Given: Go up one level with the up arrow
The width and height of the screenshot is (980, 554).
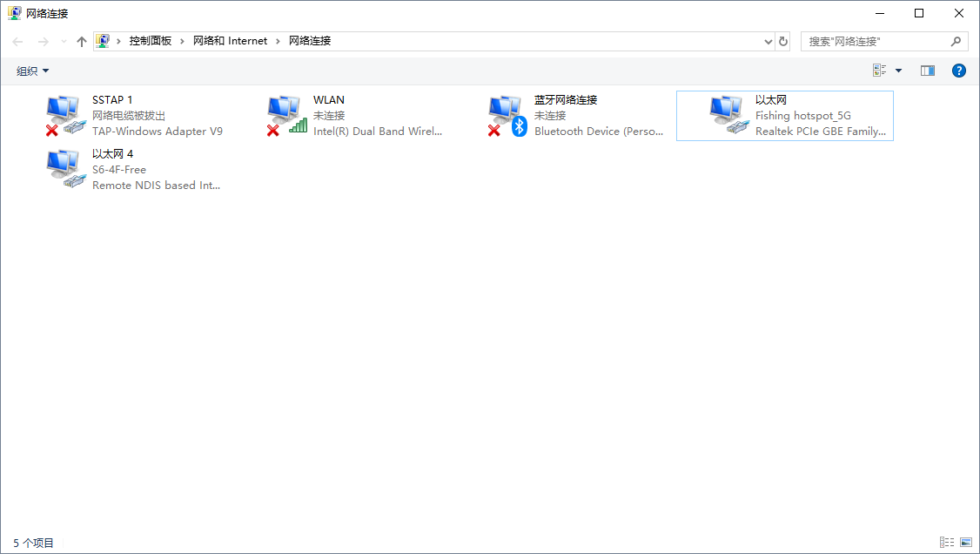Looking at the screenshot, I should pyautogui.click(x=81, y=41).
